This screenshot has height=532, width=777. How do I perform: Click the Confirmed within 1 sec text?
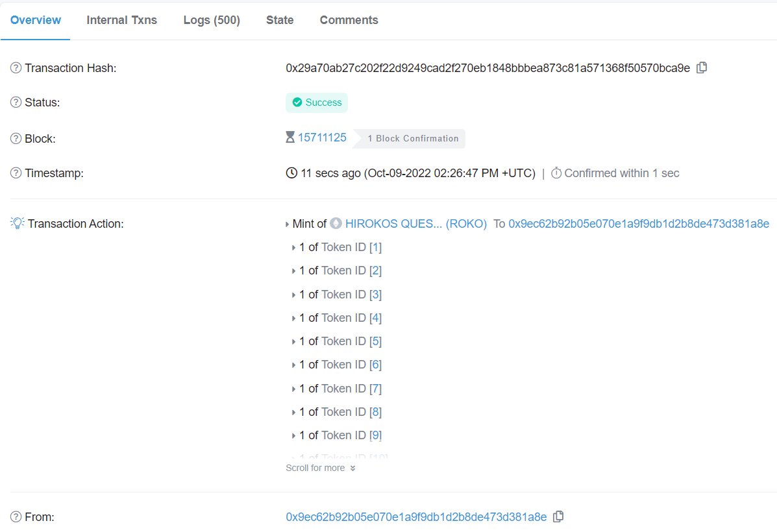coord(621,173)
